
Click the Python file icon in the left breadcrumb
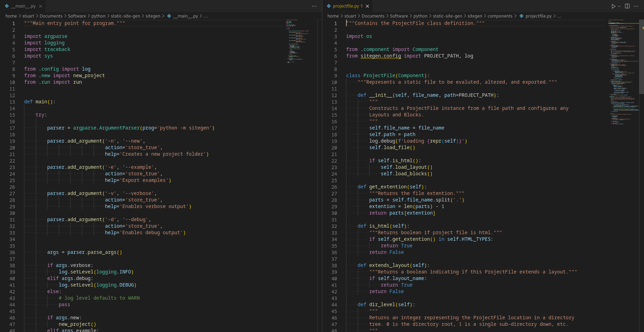pyautogui.click(x=169, y=16)
